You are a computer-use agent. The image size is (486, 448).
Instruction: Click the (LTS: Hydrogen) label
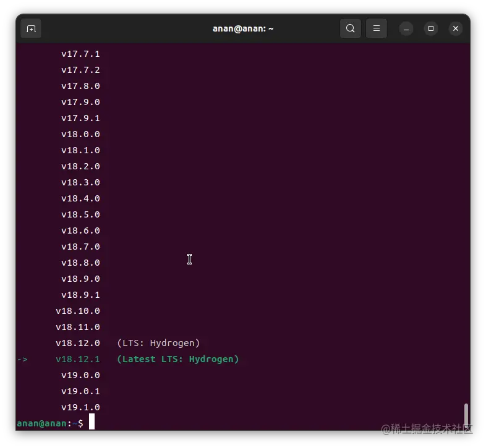(x=158, y=344)
